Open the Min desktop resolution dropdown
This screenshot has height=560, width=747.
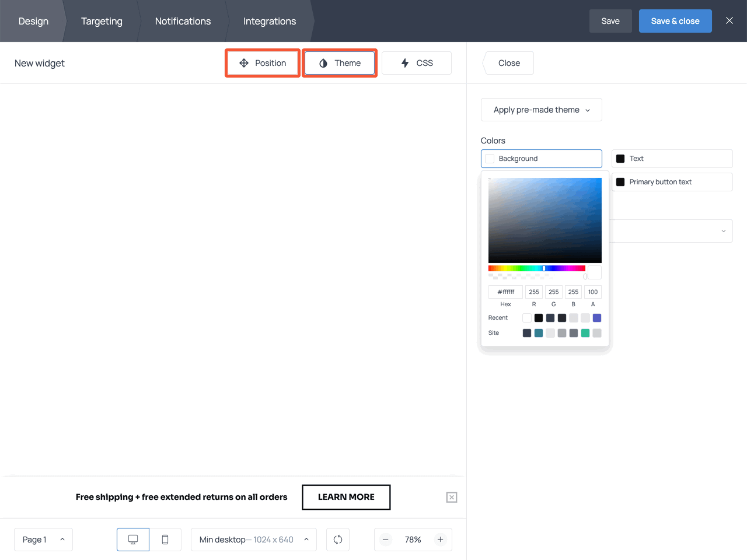coord(253,540)
